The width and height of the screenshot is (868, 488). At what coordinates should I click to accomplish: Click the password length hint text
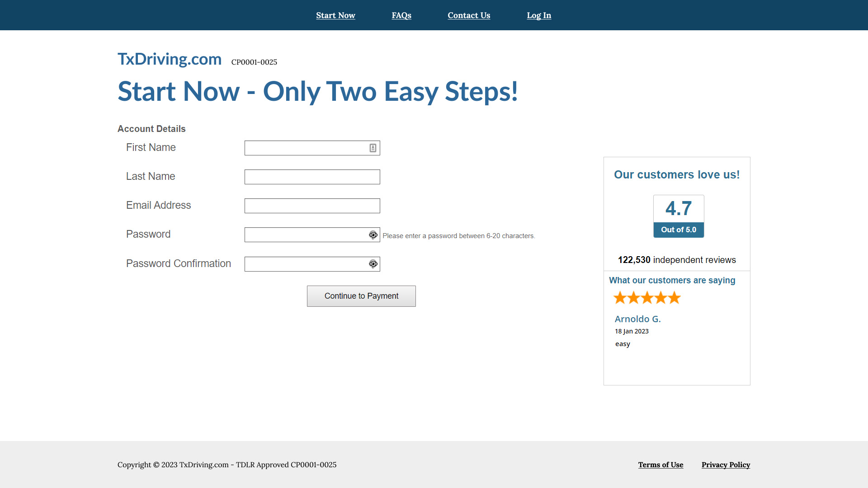click(x=459, y=236)
